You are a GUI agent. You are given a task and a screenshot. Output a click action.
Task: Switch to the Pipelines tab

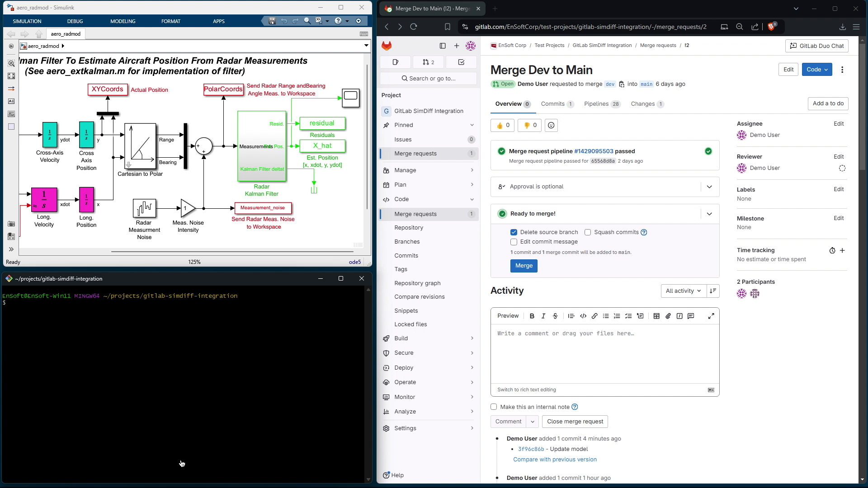(x=602, y=104)
